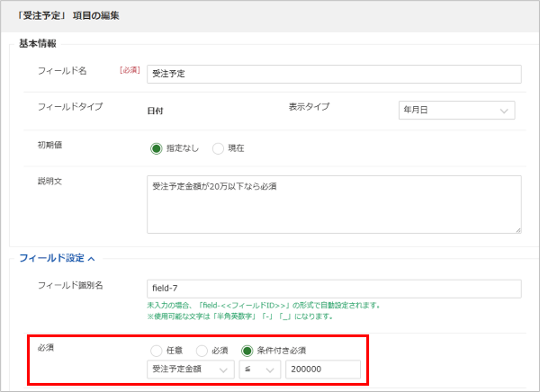Image resolution: width=540 pixels, height=392 pixels.
Task: Open the 受注予定金額 condition field dropdown
Action: tap(189, 370)
